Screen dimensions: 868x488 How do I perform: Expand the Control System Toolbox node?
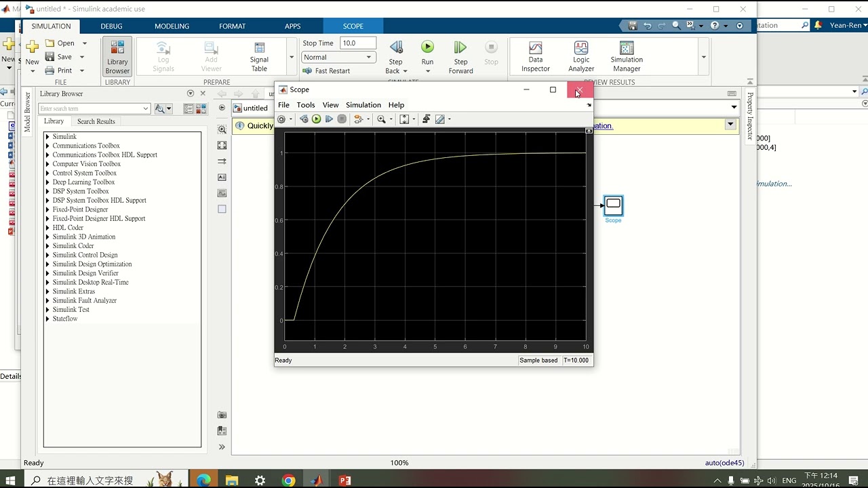(x=47, y=173)
